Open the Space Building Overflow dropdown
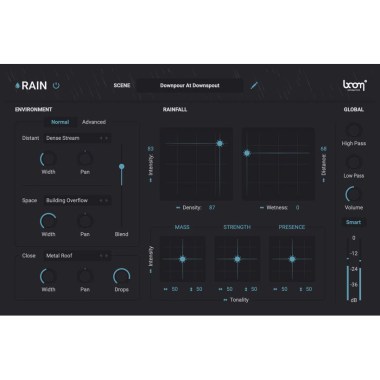Viewport: 380px width, 380px height. [x=77, y=200]
